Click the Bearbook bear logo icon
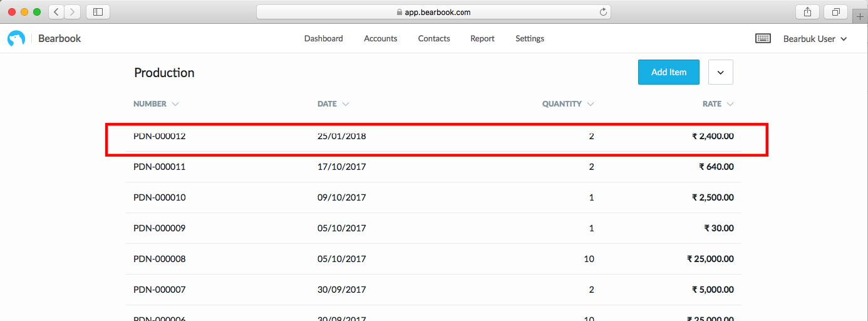Viewport: 868px width, 321px height. (x=16, y=39)
